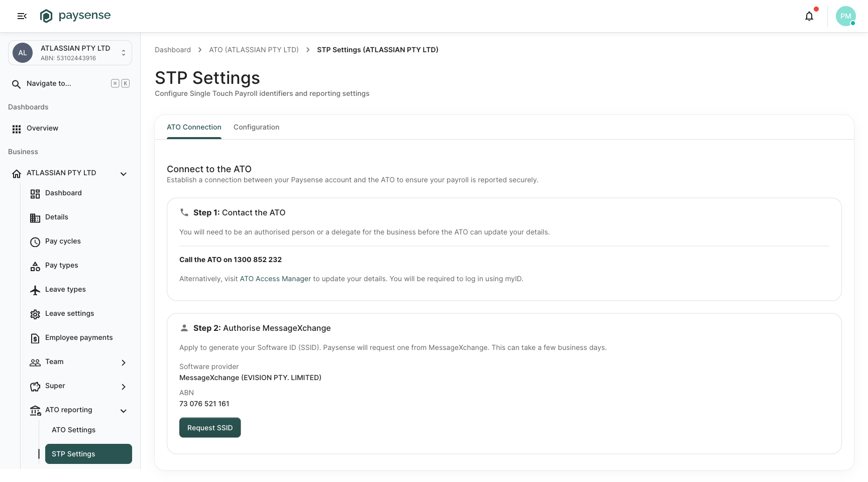The height and width of the screenshot is (482, 868).
Task: Open the PM user avatar menu
Action: 846,16
